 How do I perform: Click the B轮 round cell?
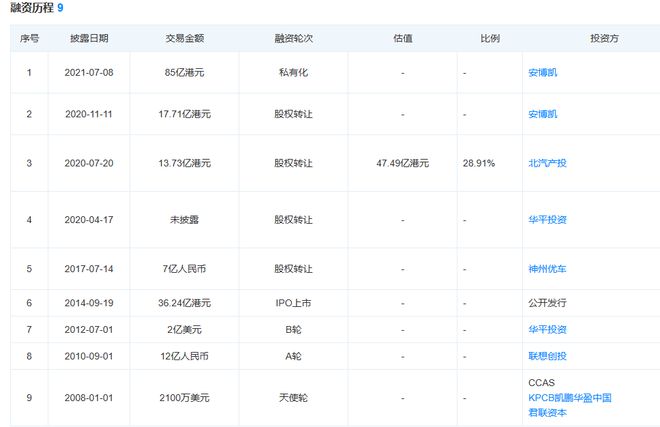pyautogui.click(x=293, y=329)
